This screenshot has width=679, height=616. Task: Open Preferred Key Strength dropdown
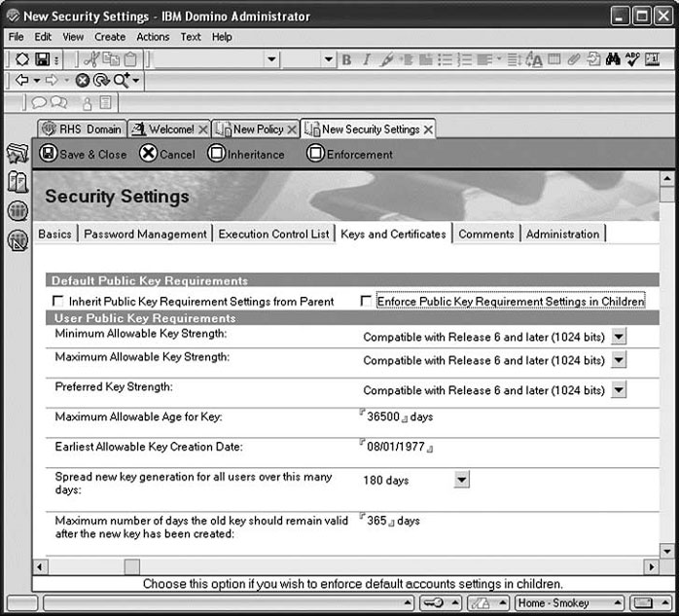[x=619, y=389]
